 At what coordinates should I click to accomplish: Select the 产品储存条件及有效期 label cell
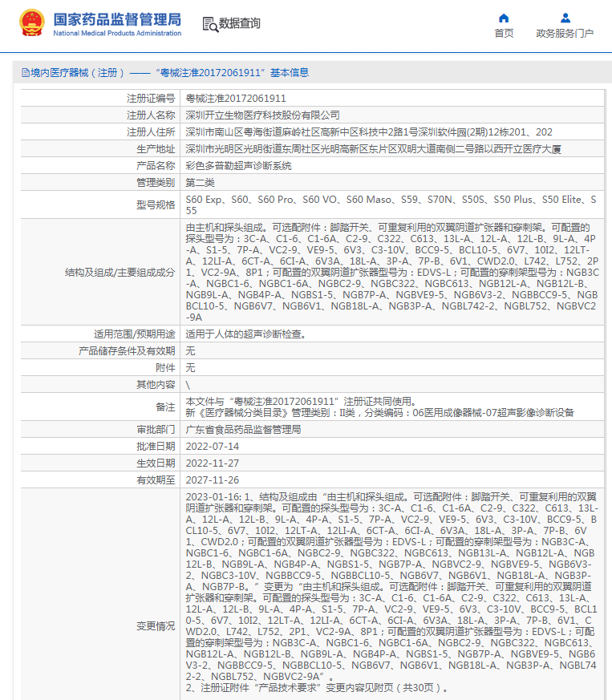[100, 351]
